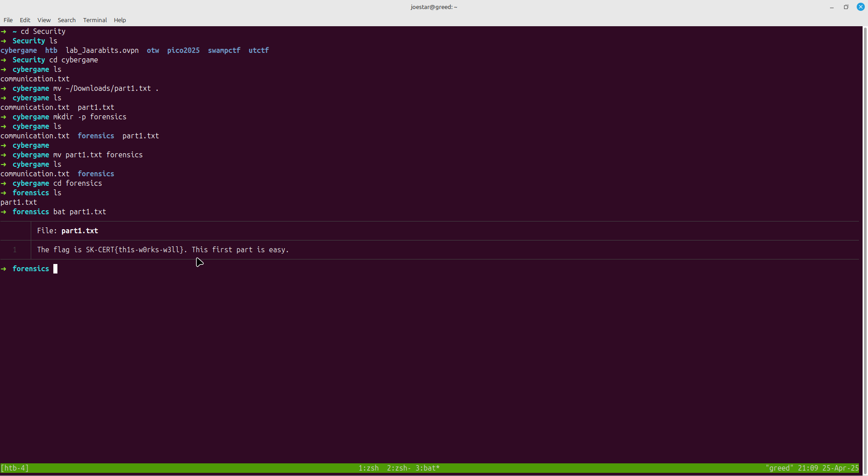Switch to tmux window 2:zsh-
This screenshot has width=868, height=476.
click(398, 468)
